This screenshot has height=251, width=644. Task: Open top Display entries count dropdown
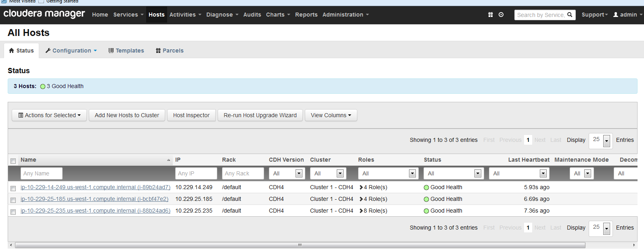601,140
